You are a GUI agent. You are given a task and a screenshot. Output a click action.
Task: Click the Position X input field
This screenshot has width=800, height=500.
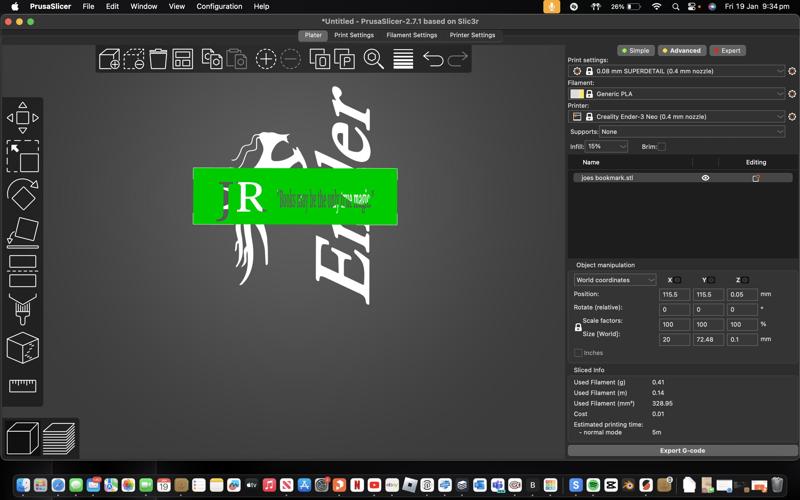(x=674, y=295)
